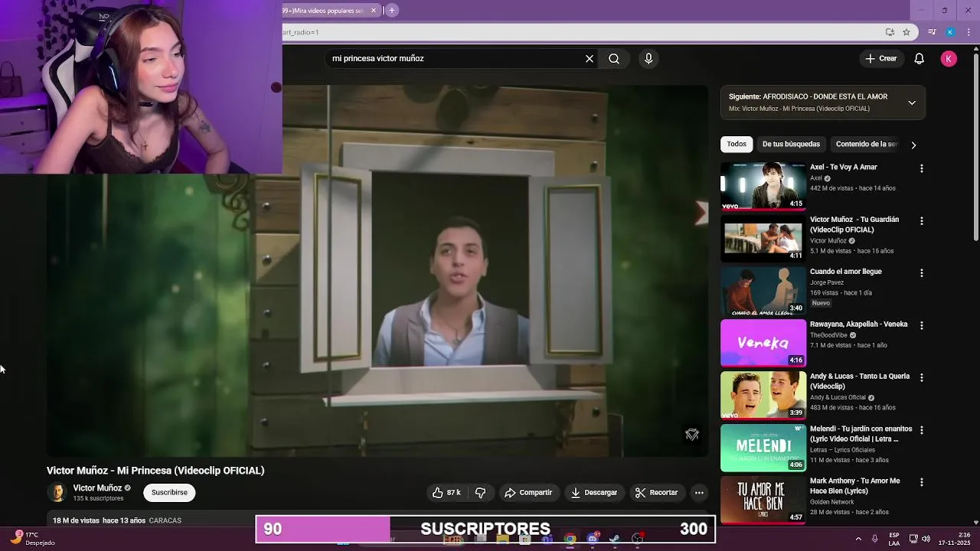Viewport: 980px width, 551px height.
Task: Open Compartir share dialog
Action: tap(528, 493)
